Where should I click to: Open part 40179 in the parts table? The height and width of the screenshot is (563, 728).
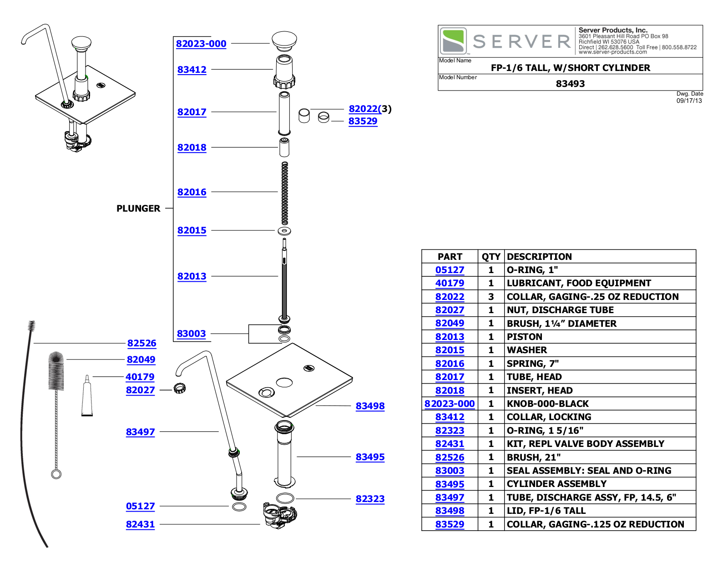tap(450, 283)
